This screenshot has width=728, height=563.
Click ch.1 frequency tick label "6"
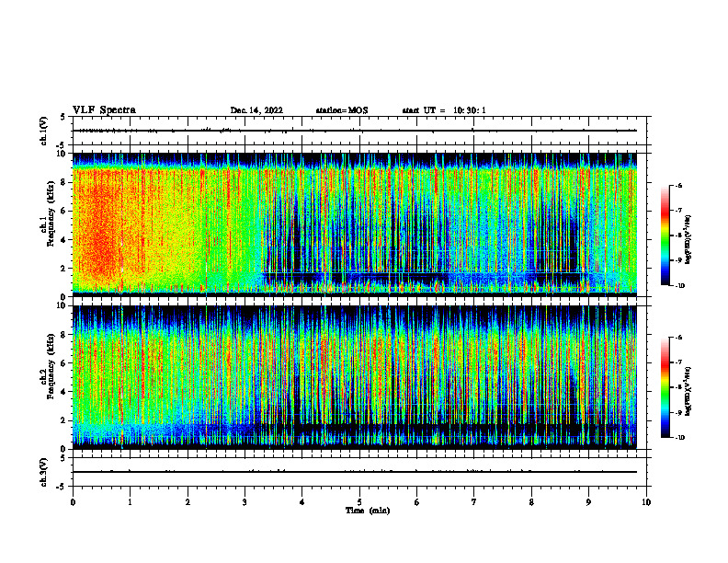pyautogui.click(x=65, y=212)
